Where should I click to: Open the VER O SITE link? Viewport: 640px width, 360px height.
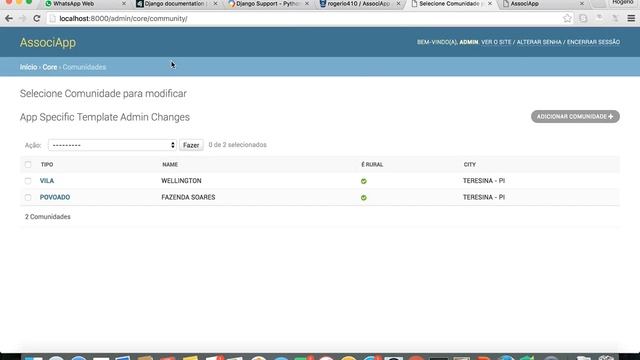tap(496, 42)
